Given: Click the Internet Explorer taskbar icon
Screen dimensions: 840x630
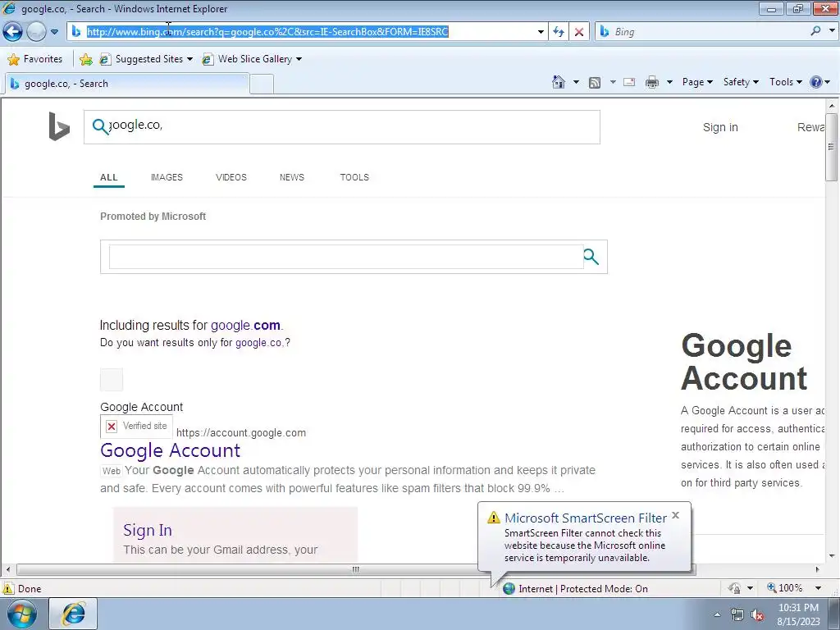Looking at the screenshot, I should tap(73, 614).
